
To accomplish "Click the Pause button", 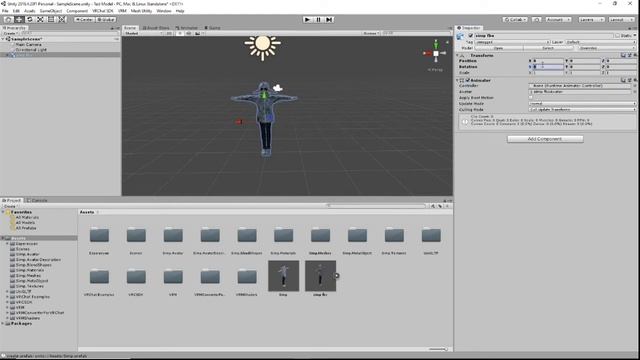I will [318, 20].
